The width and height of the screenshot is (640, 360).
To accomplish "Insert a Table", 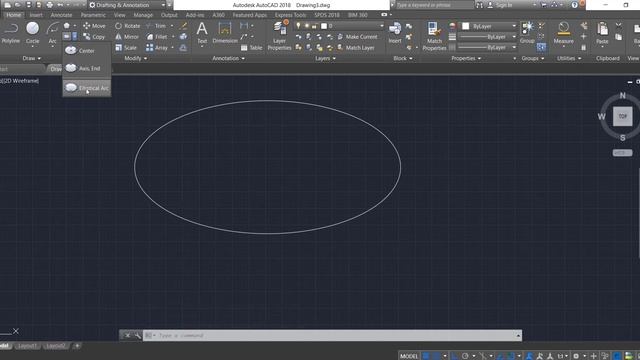I will click(x=251, y=48).
